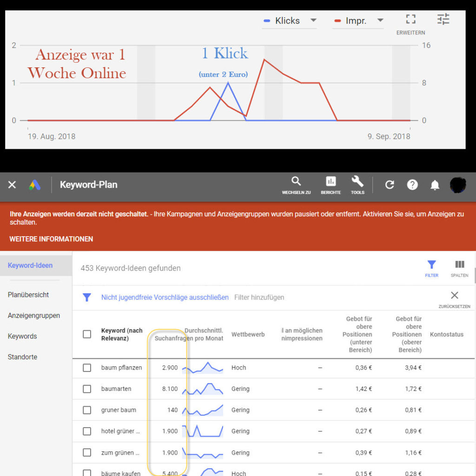Open the Spalten columns icon
This screenshot has width=476, height=476.
coord(459,263)
